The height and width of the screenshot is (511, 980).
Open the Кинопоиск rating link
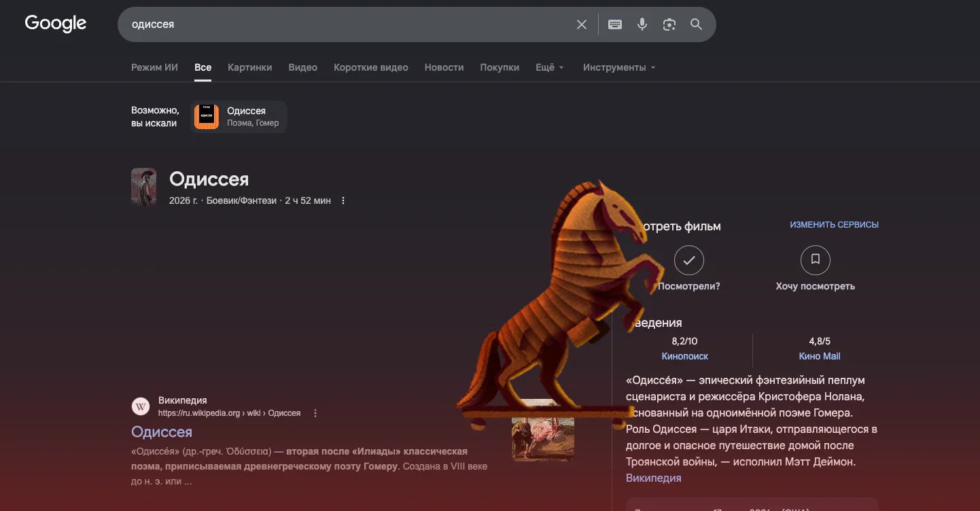tap(685, 356)
